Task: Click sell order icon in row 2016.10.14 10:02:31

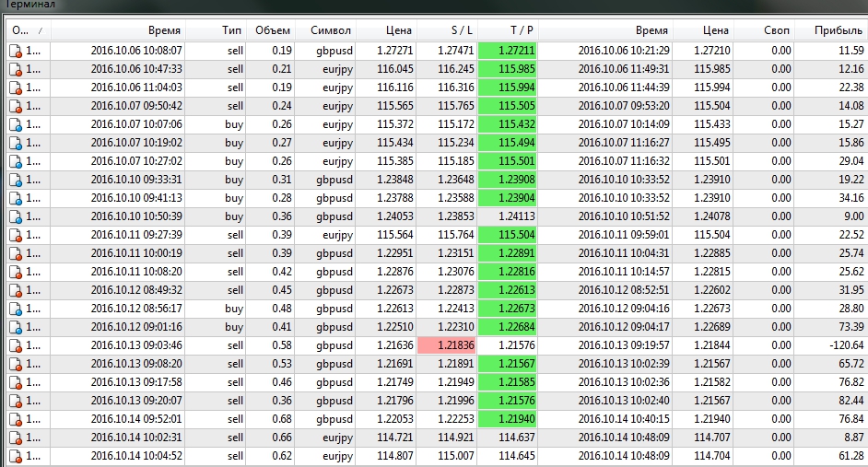Action: point(15,438)
